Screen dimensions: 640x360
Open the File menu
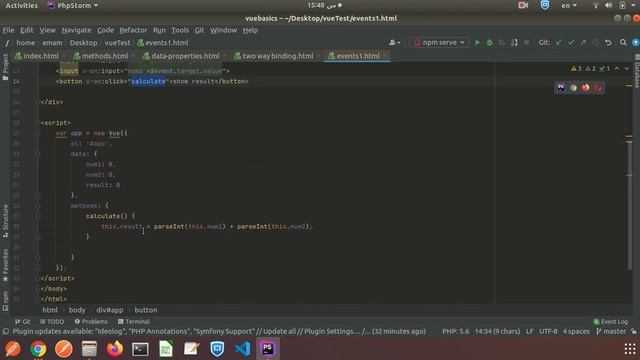tap(8, 30)
